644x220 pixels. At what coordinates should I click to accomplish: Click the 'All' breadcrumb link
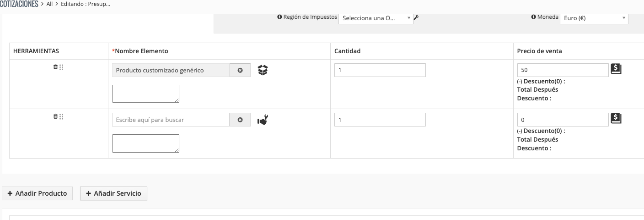[50, 4]
